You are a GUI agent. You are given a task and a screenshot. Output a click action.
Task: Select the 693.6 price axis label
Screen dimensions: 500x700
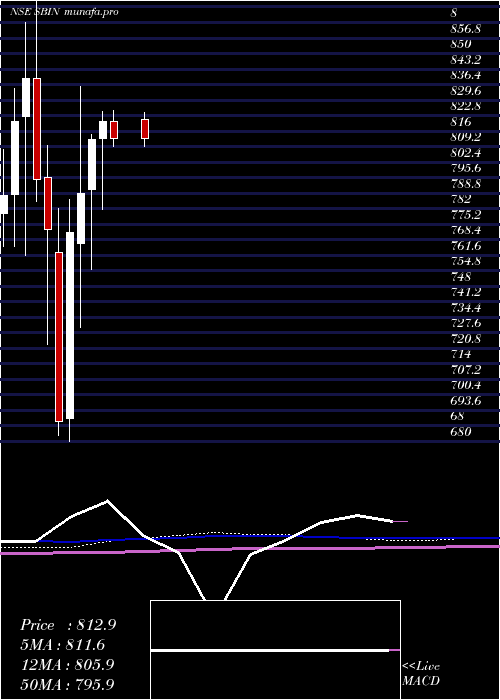click(x=465, y=401)
